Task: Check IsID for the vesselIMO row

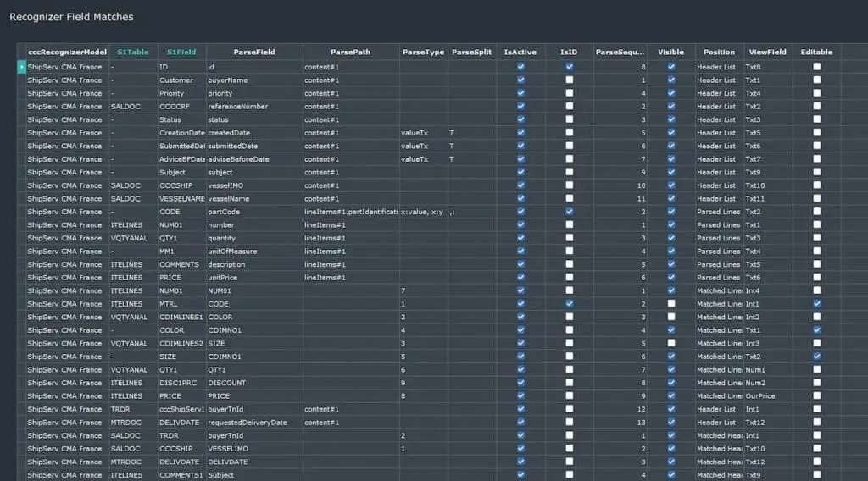Action: coord(570,185)
